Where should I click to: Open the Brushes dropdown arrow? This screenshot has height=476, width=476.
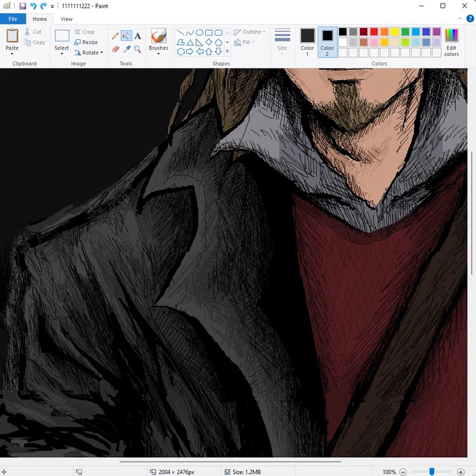(158, 54)
